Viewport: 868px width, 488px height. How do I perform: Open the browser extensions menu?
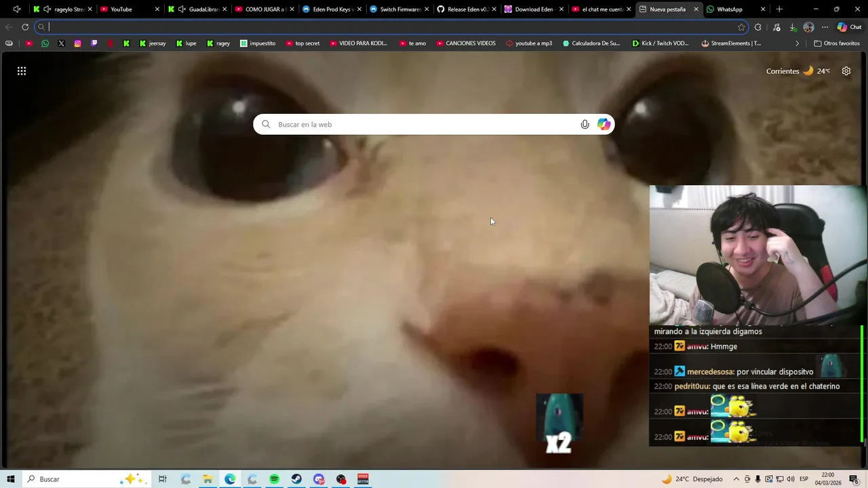click(758, 27)
